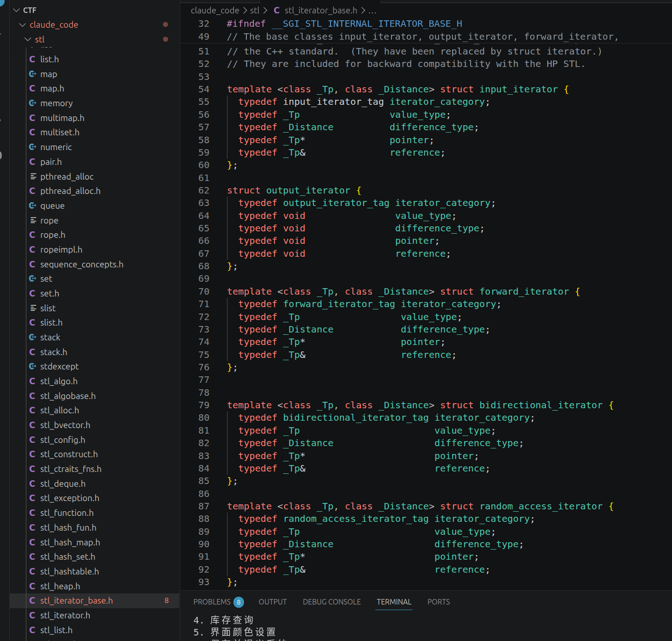Click the slist text-file icon

[33, 308]
